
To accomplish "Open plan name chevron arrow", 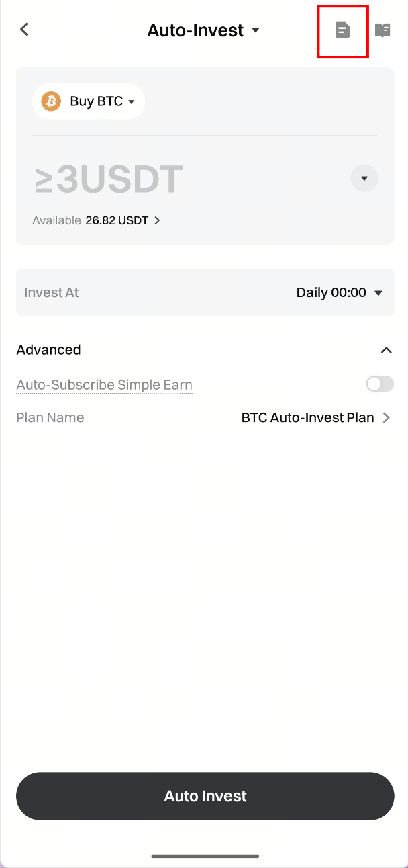I will pyautogui.click(x=387, y=418).
